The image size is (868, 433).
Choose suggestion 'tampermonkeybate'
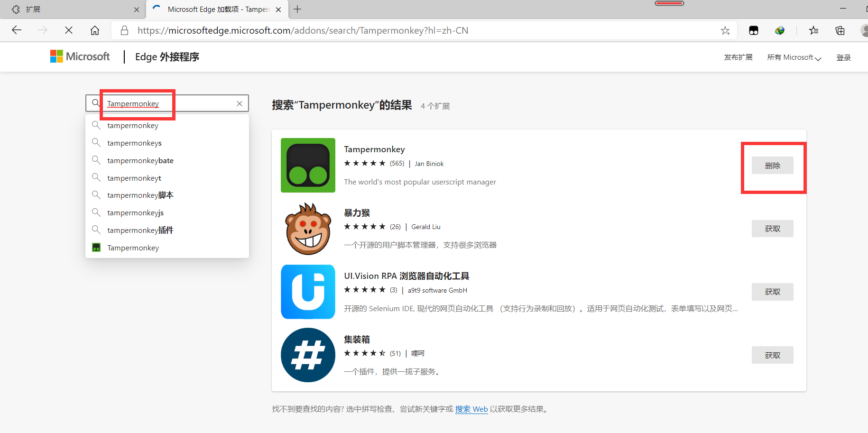(167, 160)
